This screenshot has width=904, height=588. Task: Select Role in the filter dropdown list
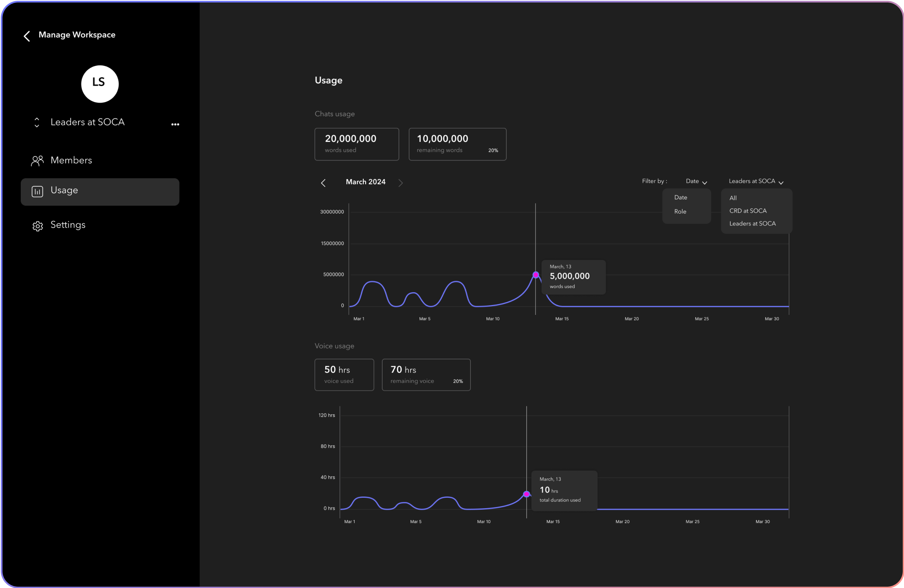[x=680, y=211]
